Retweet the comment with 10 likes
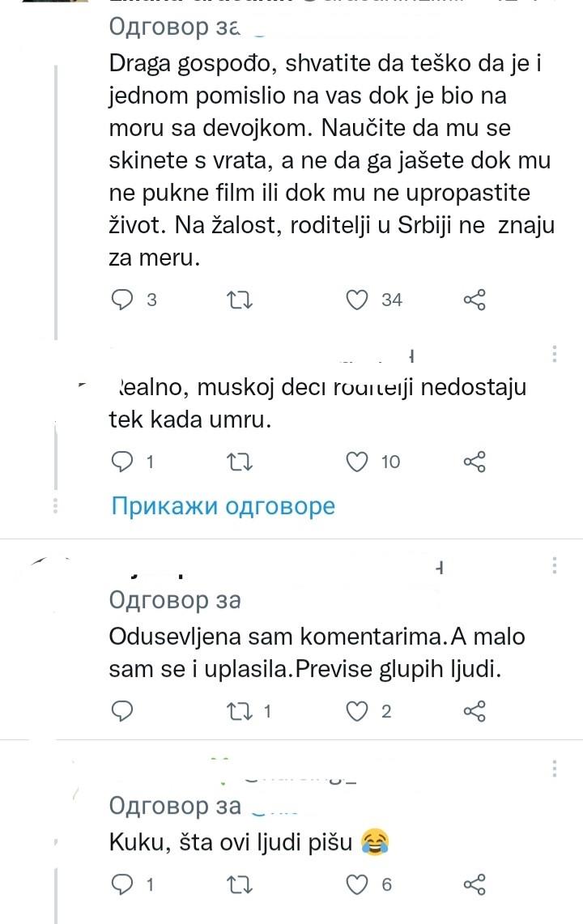 point(238,462)
